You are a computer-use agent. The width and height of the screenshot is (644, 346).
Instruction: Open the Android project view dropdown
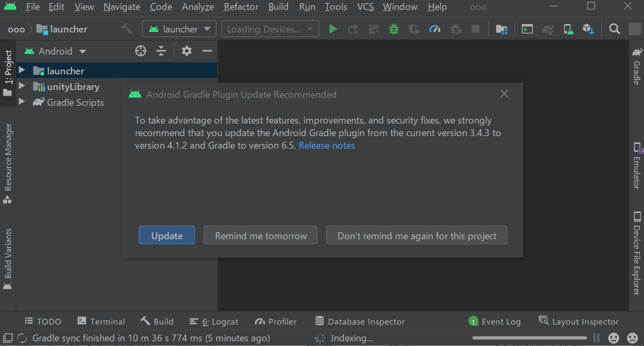point(55,51)
